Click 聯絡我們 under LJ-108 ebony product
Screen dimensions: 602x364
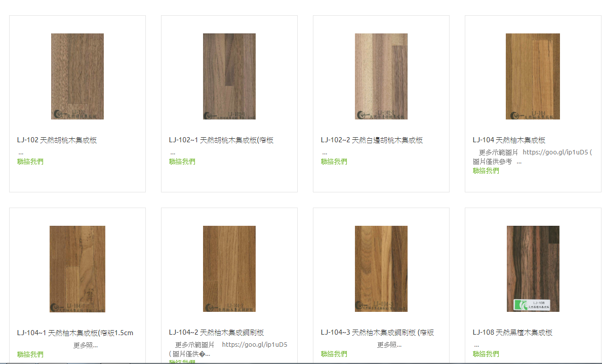click(486, 354)
